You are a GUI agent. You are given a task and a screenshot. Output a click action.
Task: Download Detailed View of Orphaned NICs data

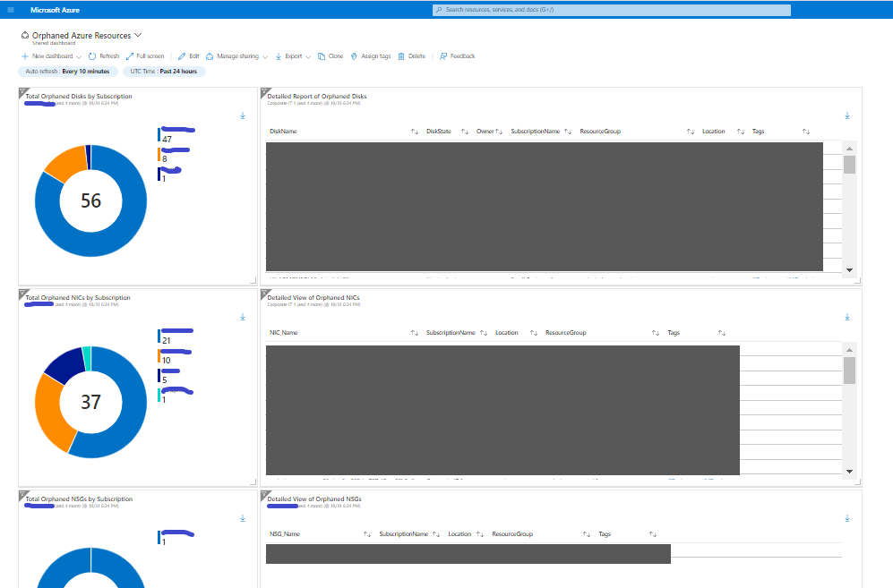coord(846,317)
